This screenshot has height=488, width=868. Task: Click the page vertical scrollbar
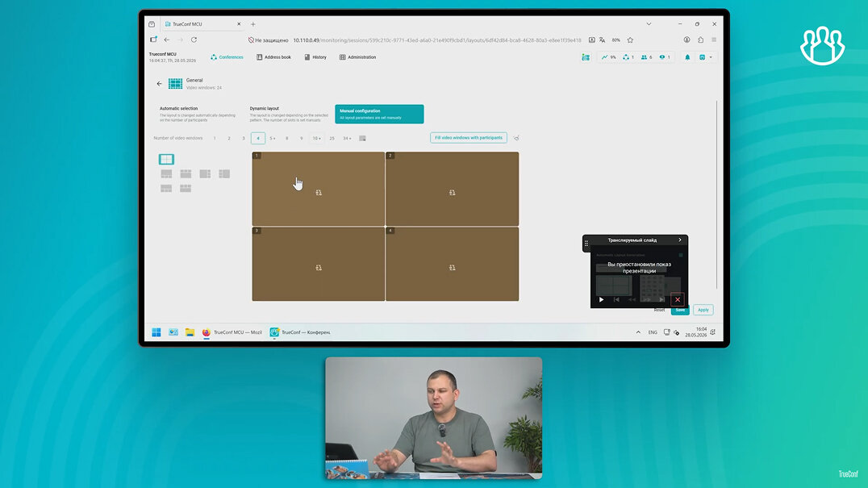[717, 194]
